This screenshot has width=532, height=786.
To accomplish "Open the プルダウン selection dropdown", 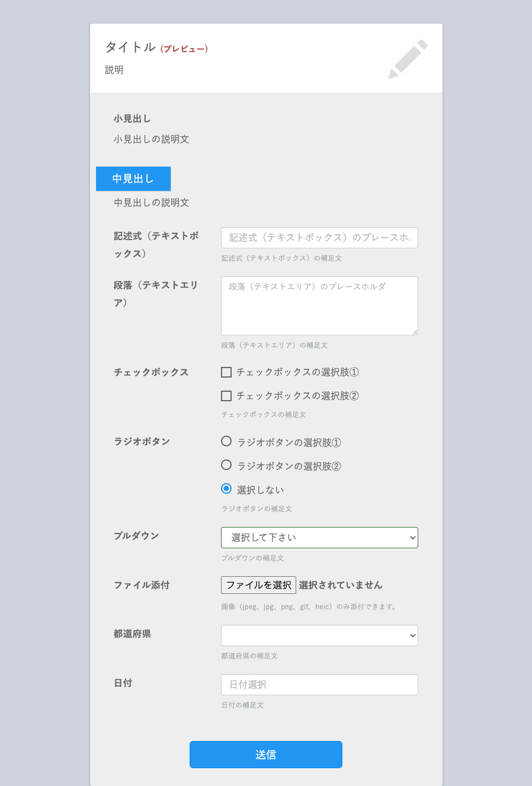I will [319, 537].
